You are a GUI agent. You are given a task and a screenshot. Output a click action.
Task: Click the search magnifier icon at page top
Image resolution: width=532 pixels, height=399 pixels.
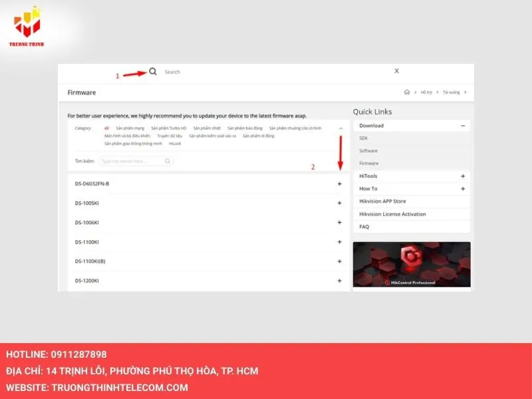pyautogui.click(x=153, y=70)
